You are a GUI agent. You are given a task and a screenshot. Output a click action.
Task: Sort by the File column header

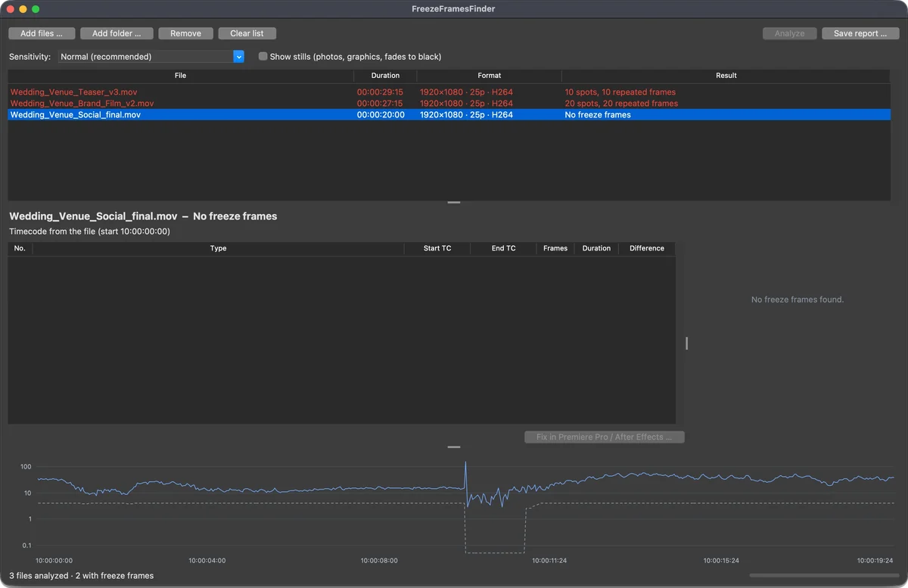(x=180, y=76)
